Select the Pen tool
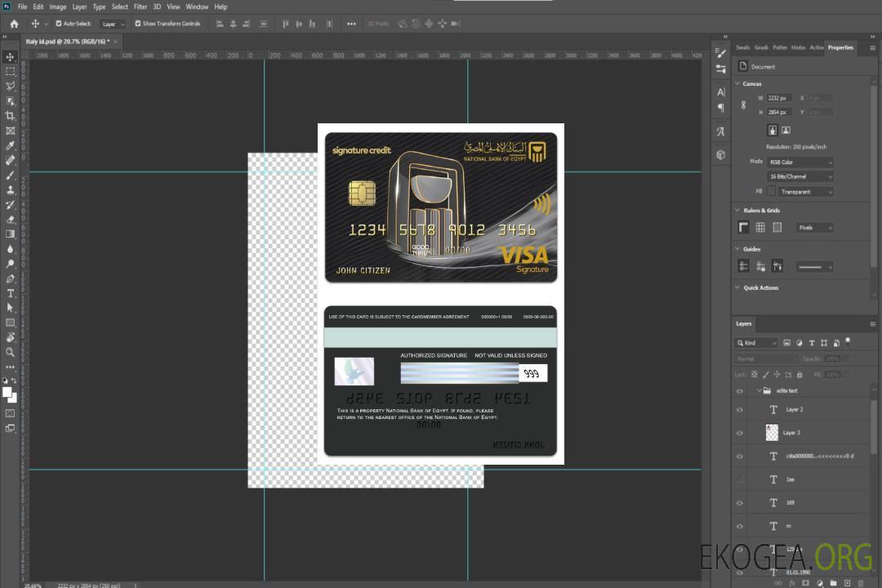The height and width of the screenshot is (588, 882). click(x=10, y=278)
